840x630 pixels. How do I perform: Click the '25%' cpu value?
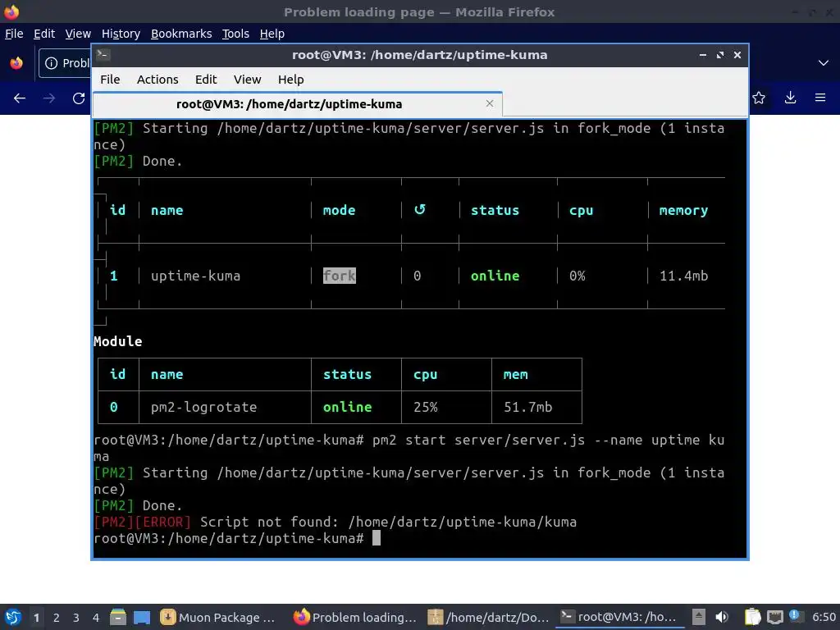coord(426,407)
